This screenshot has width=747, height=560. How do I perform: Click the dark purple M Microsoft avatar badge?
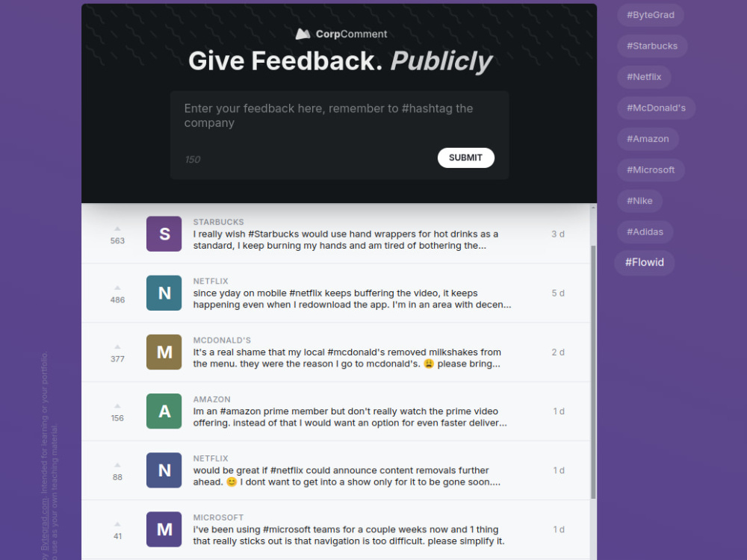pos(164,529)
